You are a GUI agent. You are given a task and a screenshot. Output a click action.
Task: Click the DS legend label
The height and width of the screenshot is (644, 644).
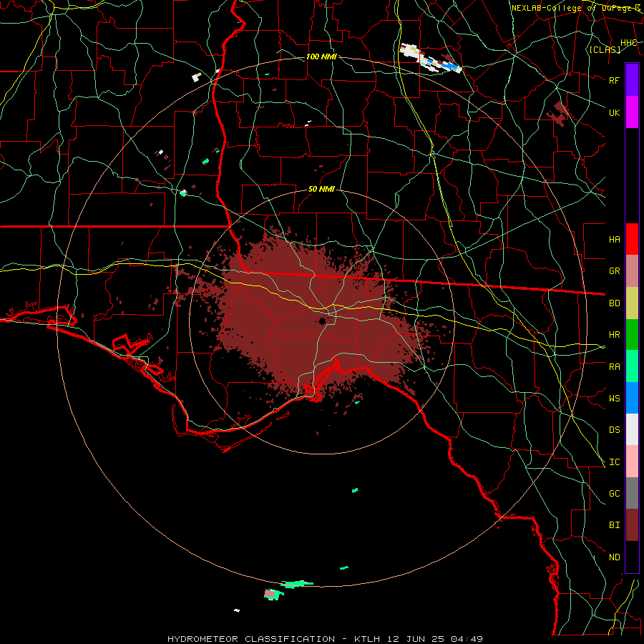tap(614, 430)
